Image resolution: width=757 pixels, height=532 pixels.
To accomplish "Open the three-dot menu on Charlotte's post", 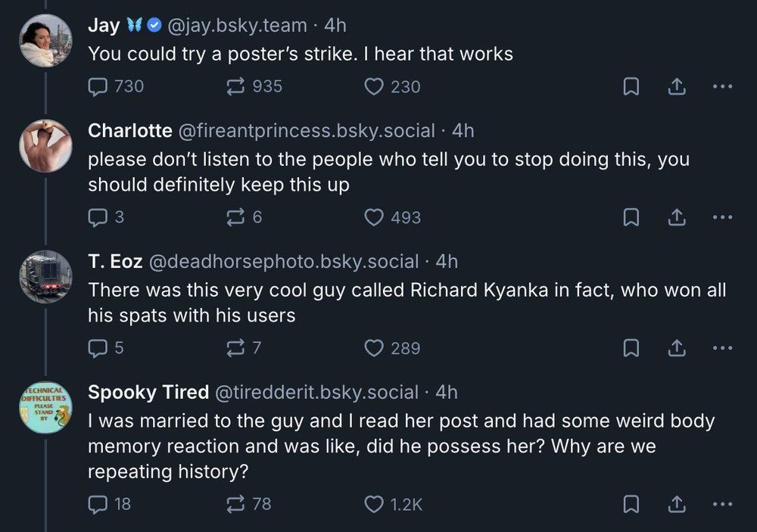I will 723,218.
